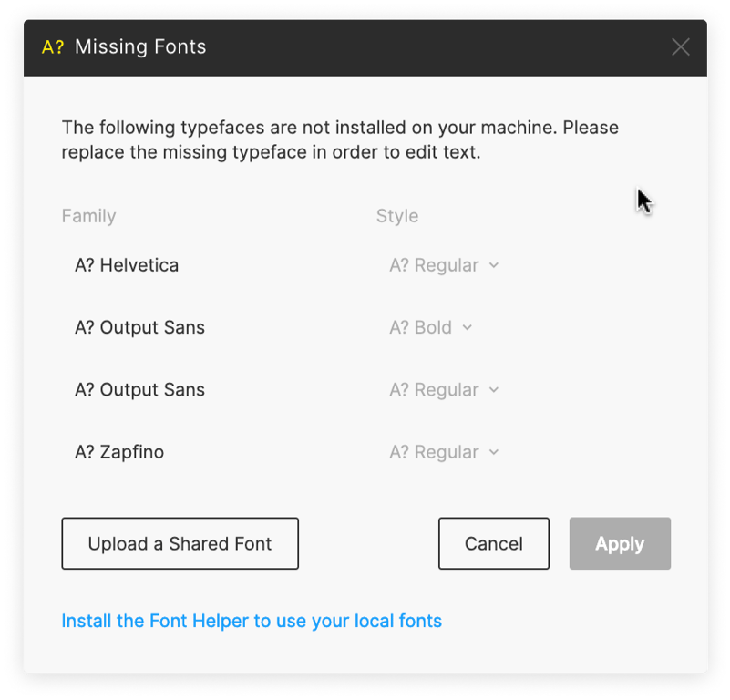Image resolution: width=730 pixels, height=700 pixels.
Task: Click the yellow missing-font icon in title bar
Action: (x=53, y=47)
